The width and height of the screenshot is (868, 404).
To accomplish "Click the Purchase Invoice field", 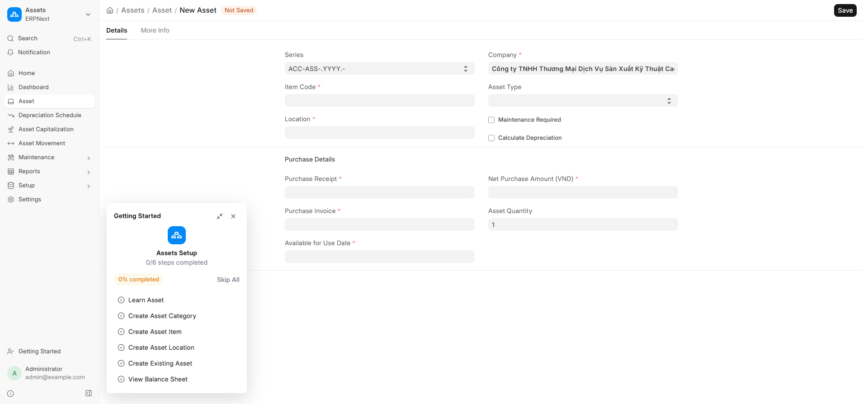I will coord(380,224).
